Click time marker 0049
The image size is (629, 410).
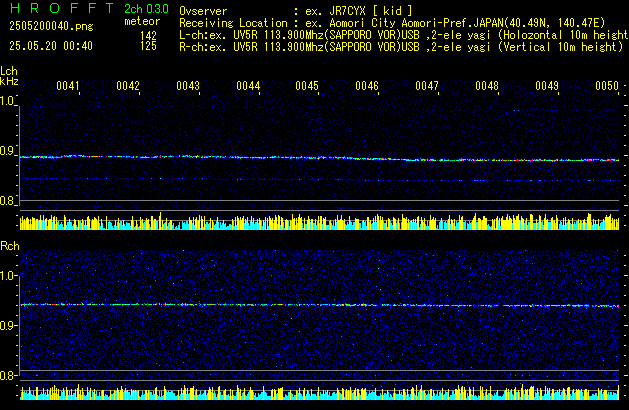pos(547,86)
